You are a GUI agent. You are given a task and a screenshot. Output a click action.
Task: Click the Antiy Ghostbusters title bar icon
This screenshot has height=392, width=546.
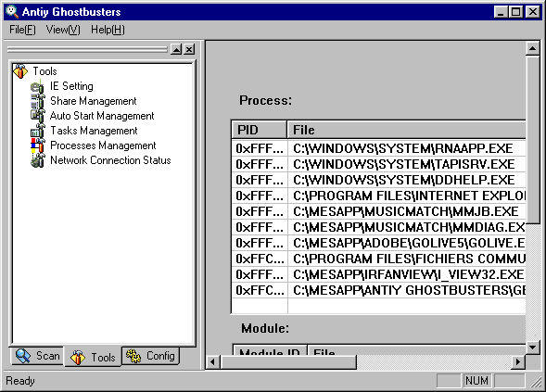click(x=12, y=11)
